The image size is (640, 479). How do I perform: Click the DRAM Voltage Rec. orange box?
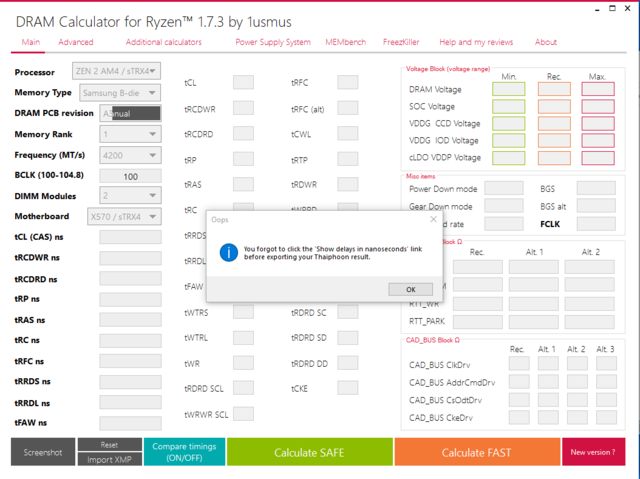[x=554, y=89]
